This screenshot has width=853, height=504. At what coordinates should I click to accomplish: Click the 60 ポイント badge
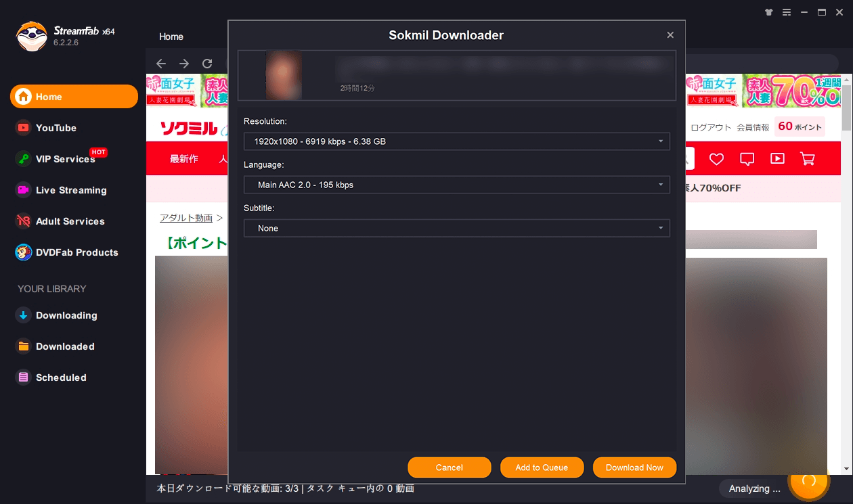[x=800, y=127]
